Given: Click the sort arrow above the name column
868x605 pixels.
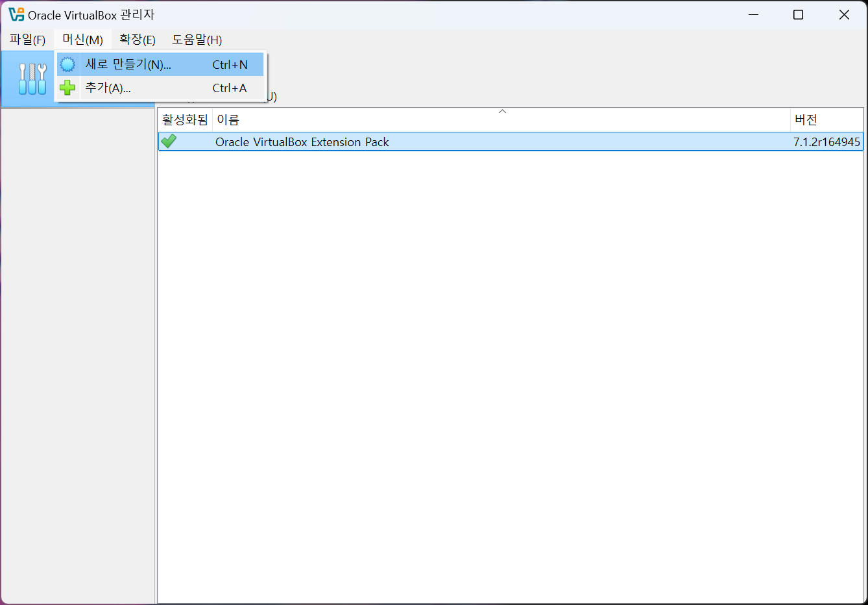Looking at the screenshot, I should pyautogui.click(x=502, y=112).
